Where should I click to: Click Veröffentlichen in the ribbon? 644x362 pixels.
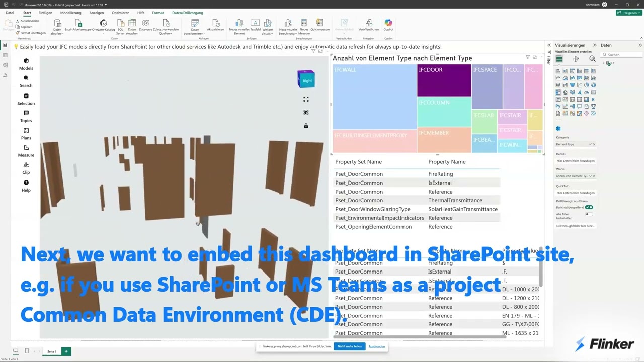pyautogui.click(x=368, y=25)
